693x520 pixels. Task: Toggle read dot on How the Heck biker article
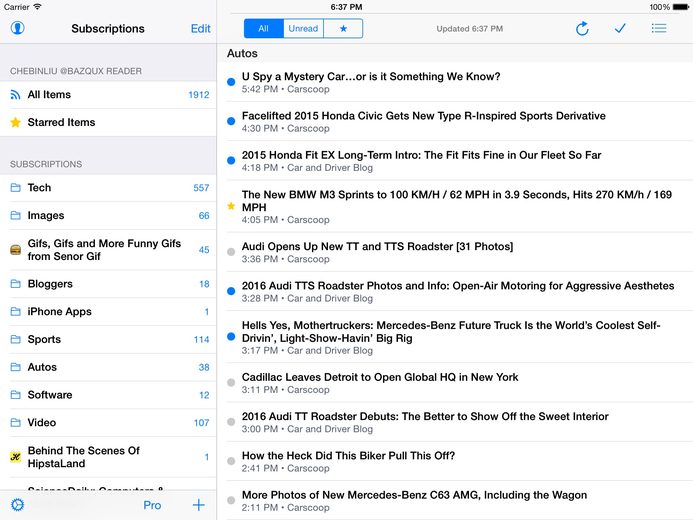click(231, 461)
